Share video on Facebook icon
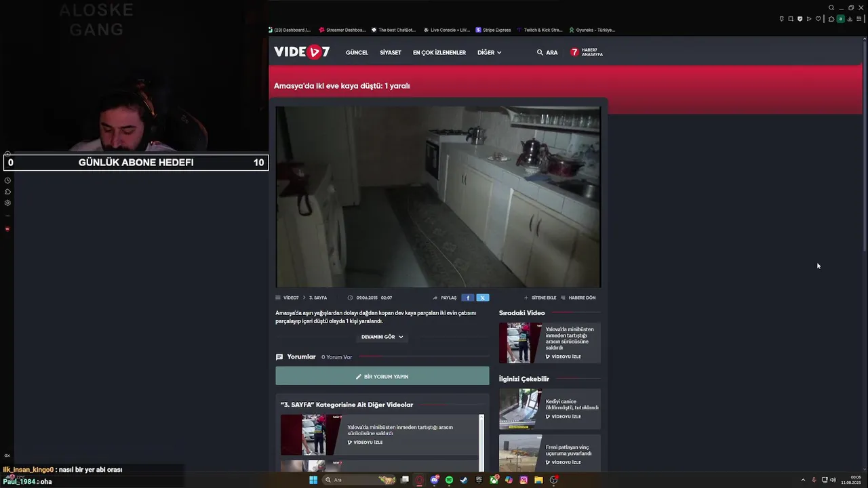This screenshot has width=868, height=488. click(467, 298)
